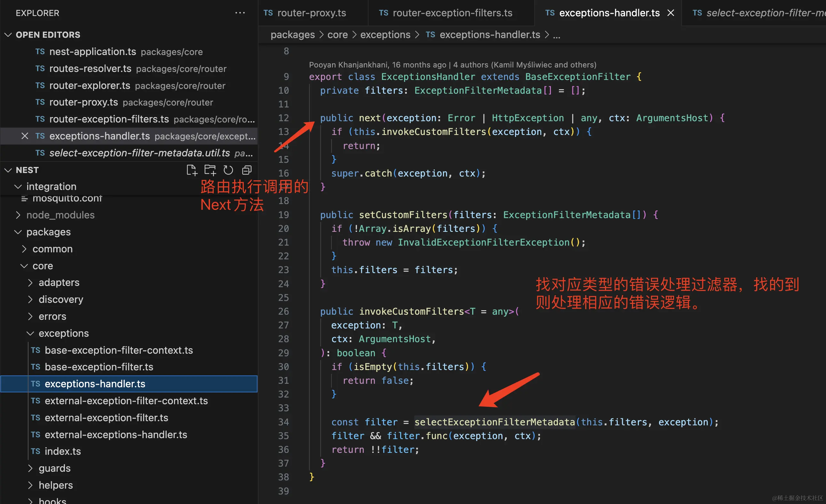Click line number 38 in the gutter
Viewport: 826px width, 504px height.
point(284,477)
